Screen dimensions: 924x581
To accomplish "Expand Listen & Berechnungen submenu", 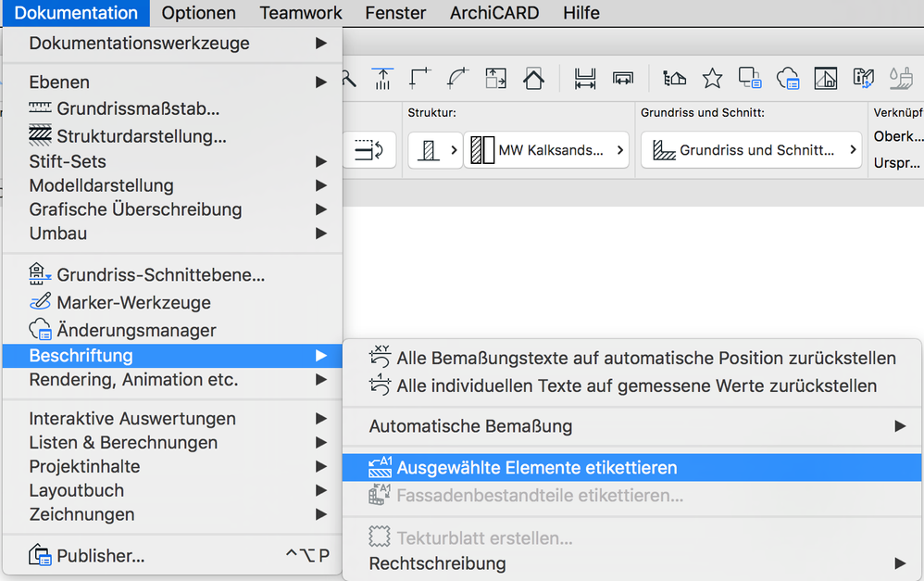I will coord(172,443).
